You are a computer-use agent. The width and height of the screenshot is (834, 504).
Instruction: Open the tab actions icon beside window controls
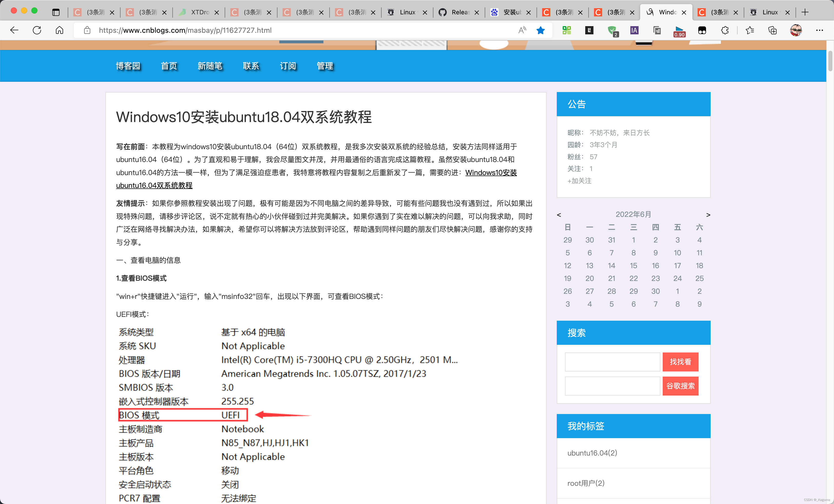pyautogui.click(x=56, y=13)
